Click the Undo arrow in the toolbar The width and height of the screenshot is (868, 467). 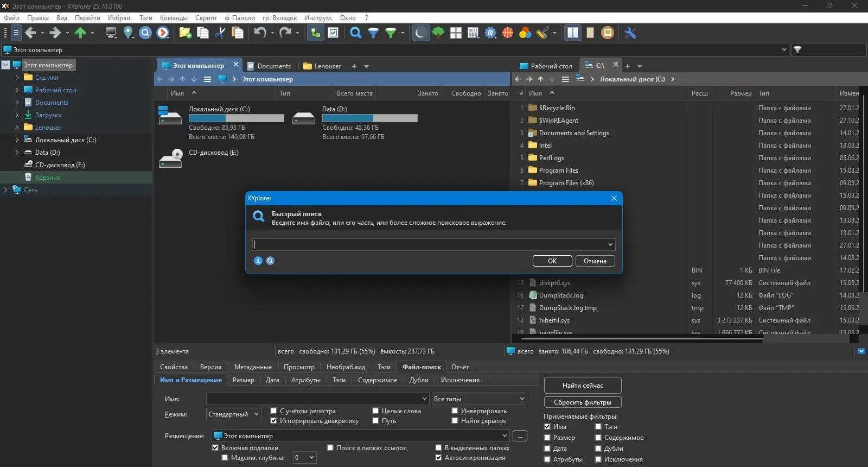click(x=260, y=33)
